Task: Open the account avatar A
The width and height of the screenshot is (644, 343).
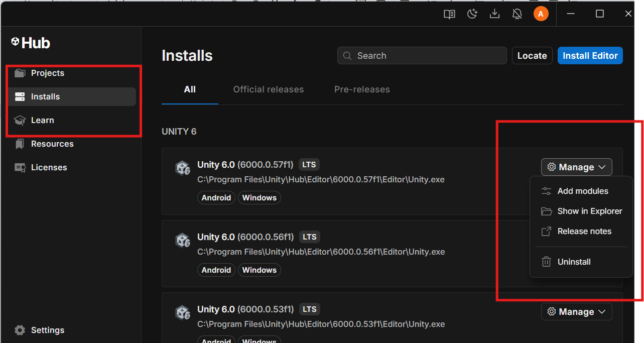Action: pyautogui.click(x=541, y=14)
